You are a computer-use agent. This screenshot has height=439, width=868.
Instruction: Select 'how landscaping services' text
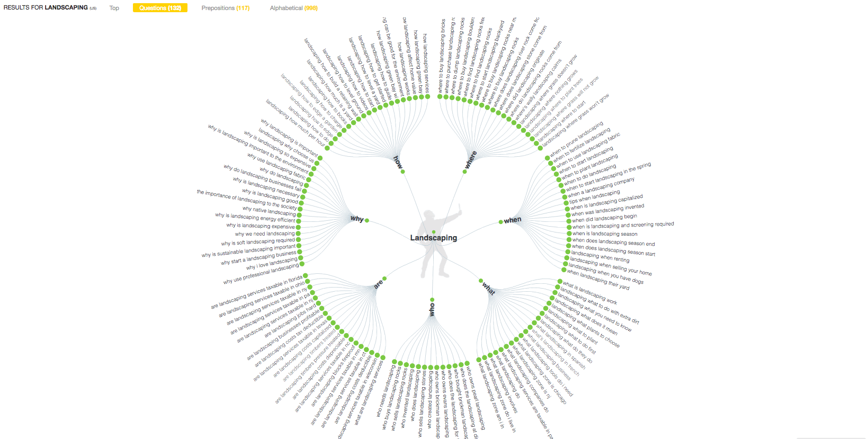click(425, 64)
